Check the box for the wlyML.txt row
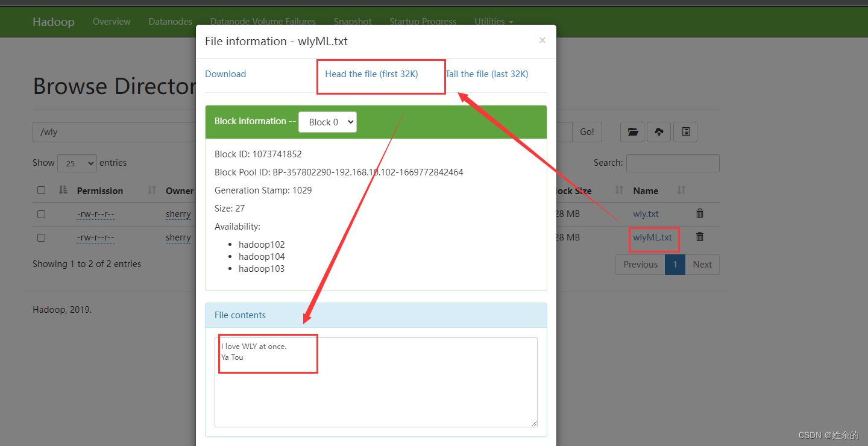This screenshot has width=868, height=446. click(41, 237)
